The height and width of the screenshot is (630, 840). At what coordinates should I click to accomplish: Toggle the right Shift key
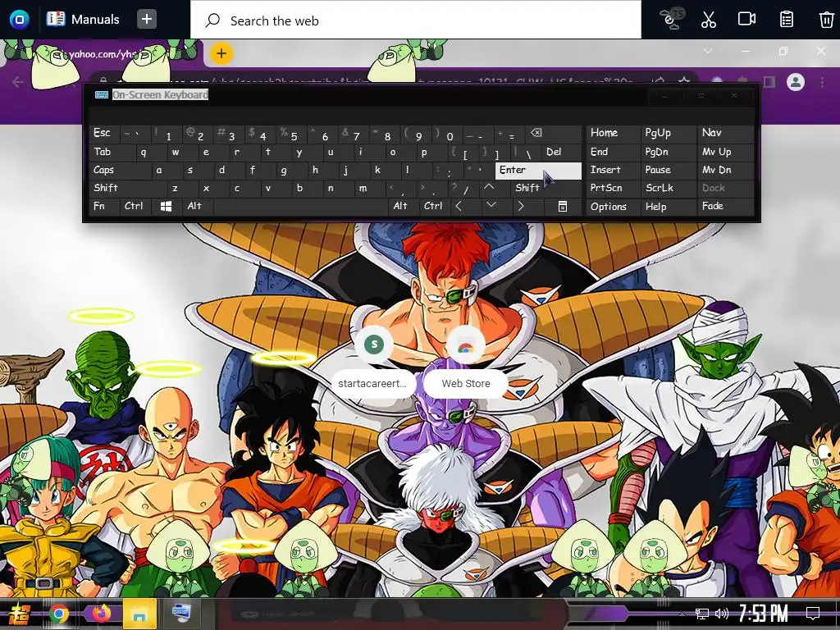[546, 188]
